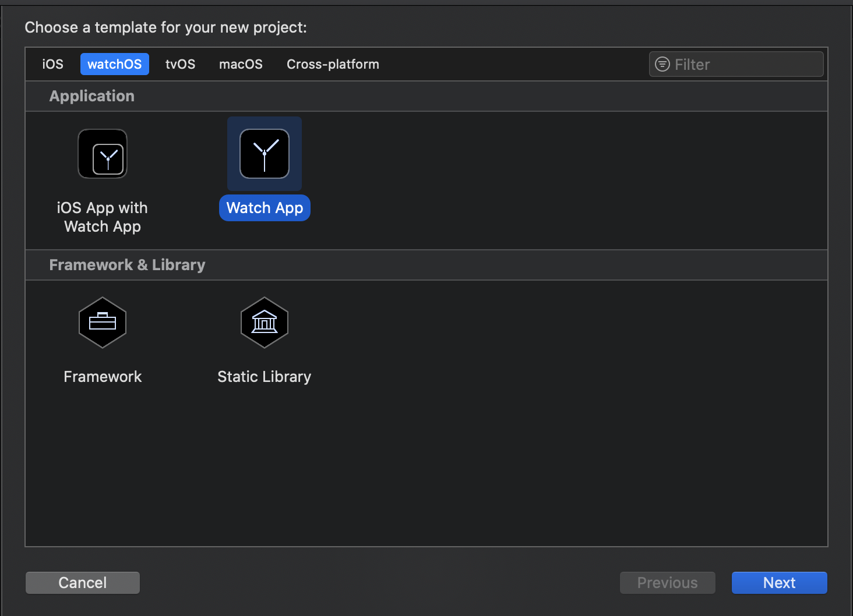The width and height of the screenshot is (853, 616).
Task: Click the Application section header
Action: pos(92,96)
